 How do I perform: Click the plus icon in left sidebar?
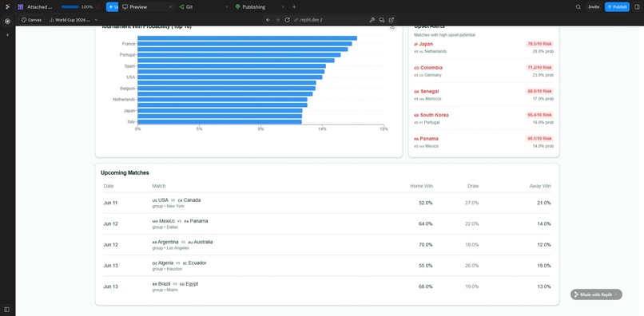pyautogui.click(x=7, y=35)
